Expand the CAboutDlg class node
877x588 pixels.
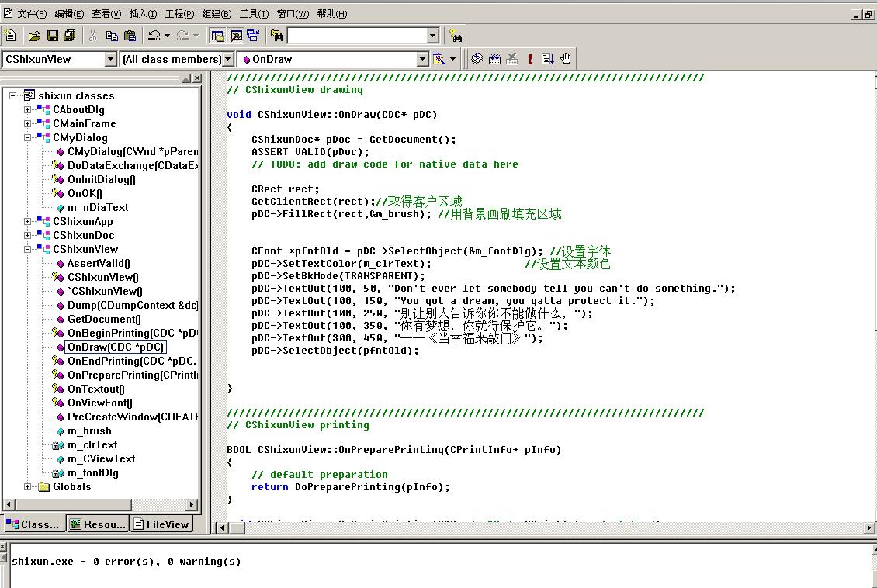coord(27,109)
